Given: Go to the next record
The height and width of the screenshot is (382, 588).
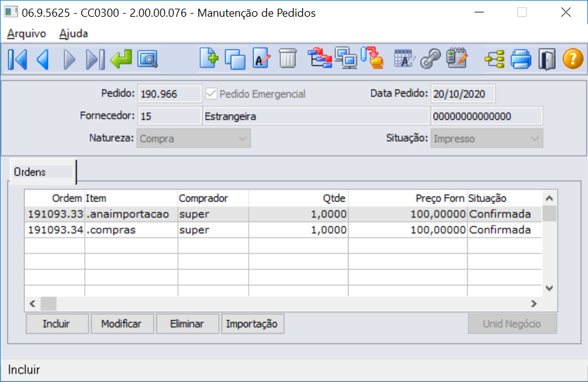Looking at the screenshot, I should click(69, 60).
